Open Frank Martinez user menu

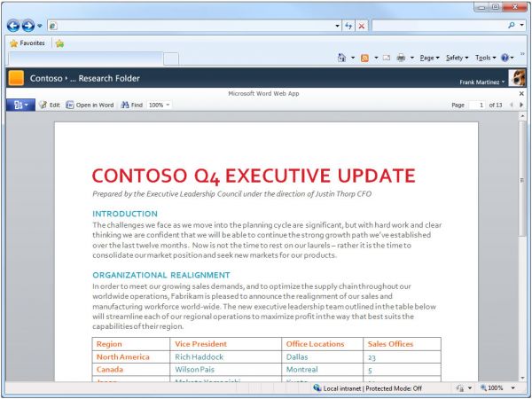pyautogui.click(x=481, y=82)
